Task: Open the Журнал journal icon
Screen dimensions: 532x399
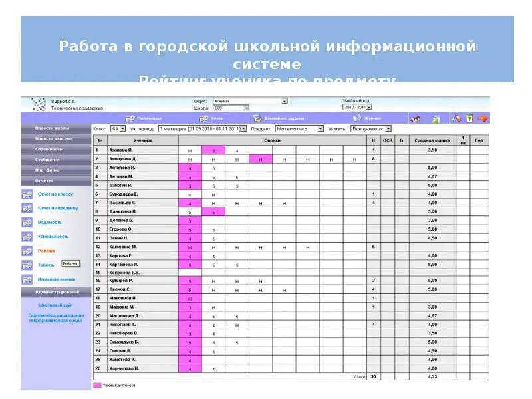Action: coord(357,118)
